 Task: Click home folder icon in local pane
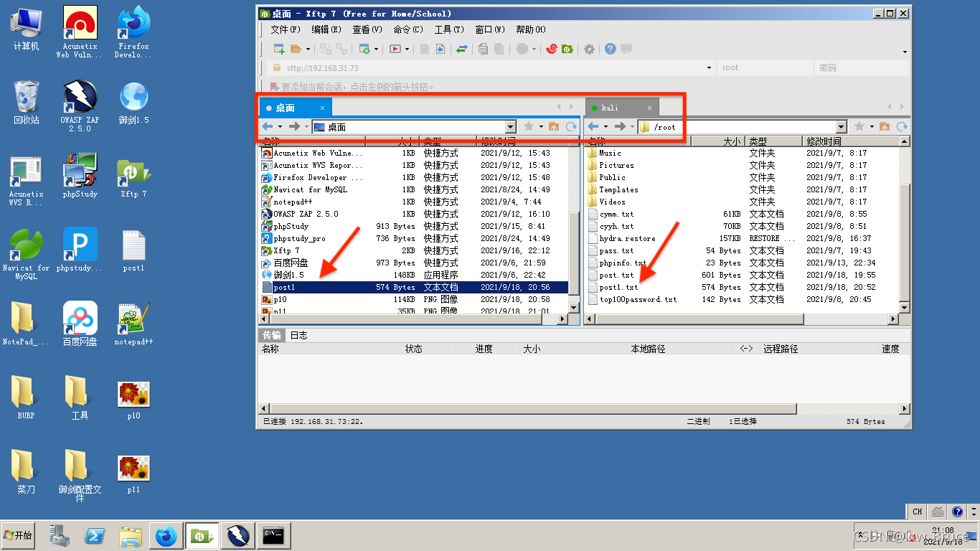[x=554, y=127]
